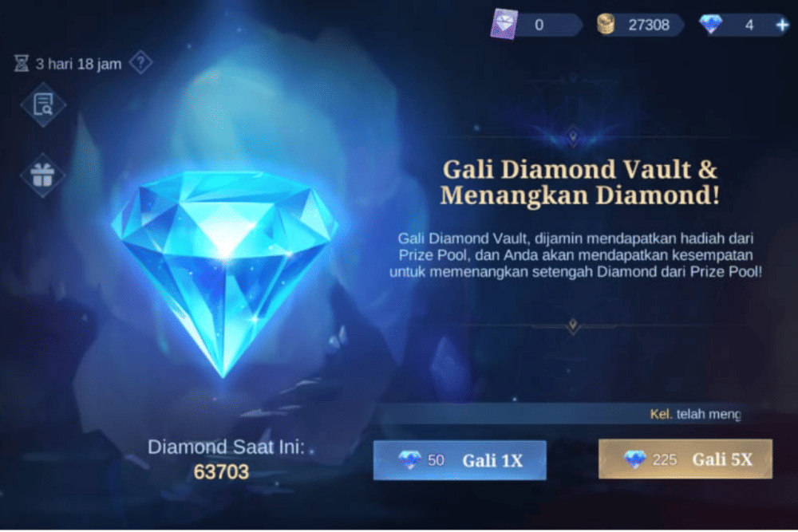Click the ticket count showing 0

539,25
